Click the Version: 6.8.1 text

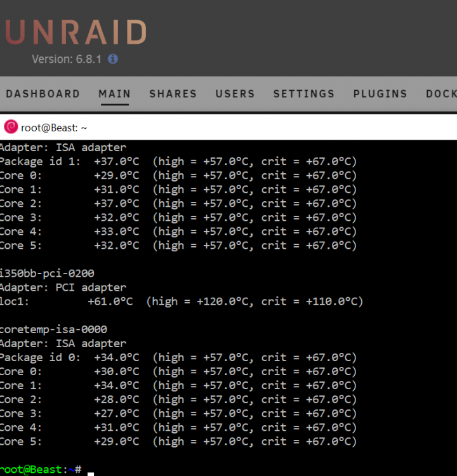tap(67, 59)
